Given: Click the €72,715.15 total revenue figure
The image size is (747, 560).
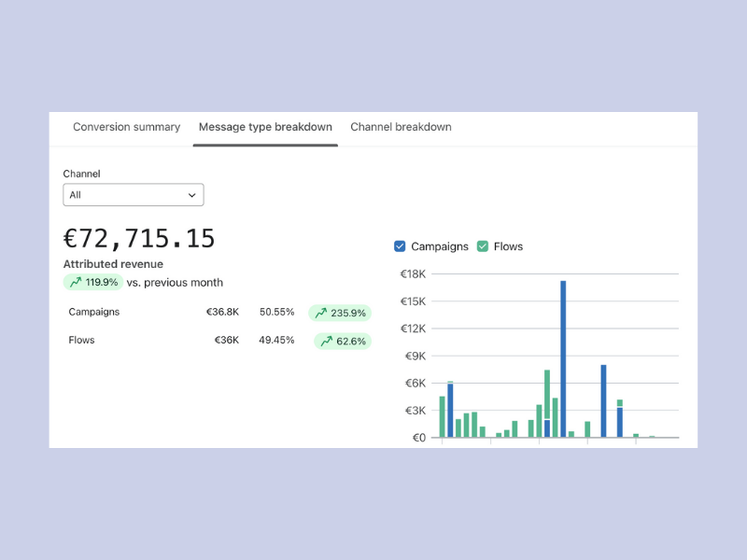Looking at the screenshot, I should (x=139, y=239).
